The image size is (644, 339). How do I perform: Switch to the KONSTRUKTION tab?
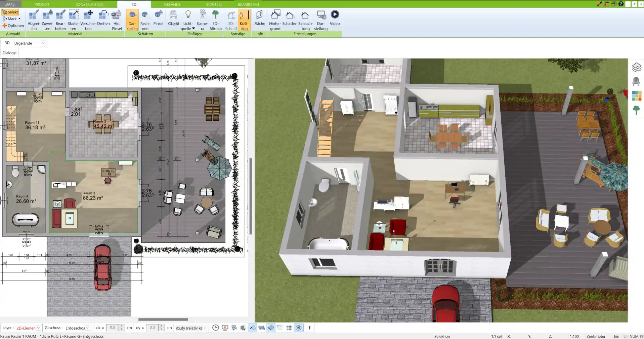(89, 4)
